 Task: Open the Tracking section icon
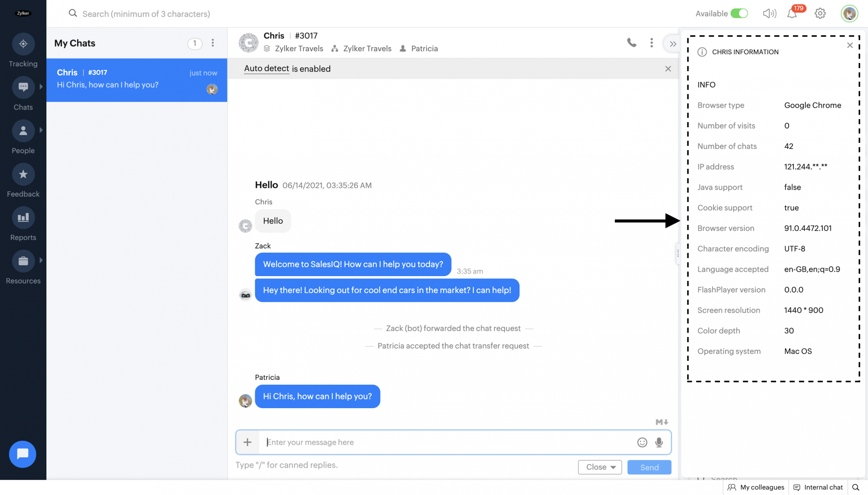[x=23, y=44]
